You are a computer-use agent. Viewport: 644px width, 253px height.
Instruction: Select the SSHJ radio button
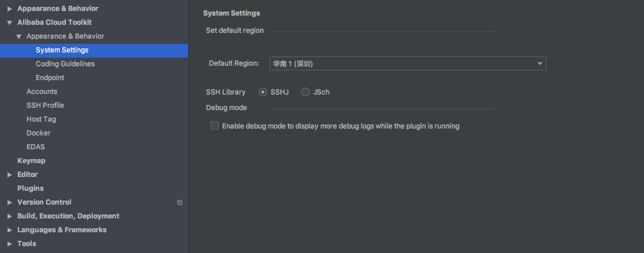(263, 92)
